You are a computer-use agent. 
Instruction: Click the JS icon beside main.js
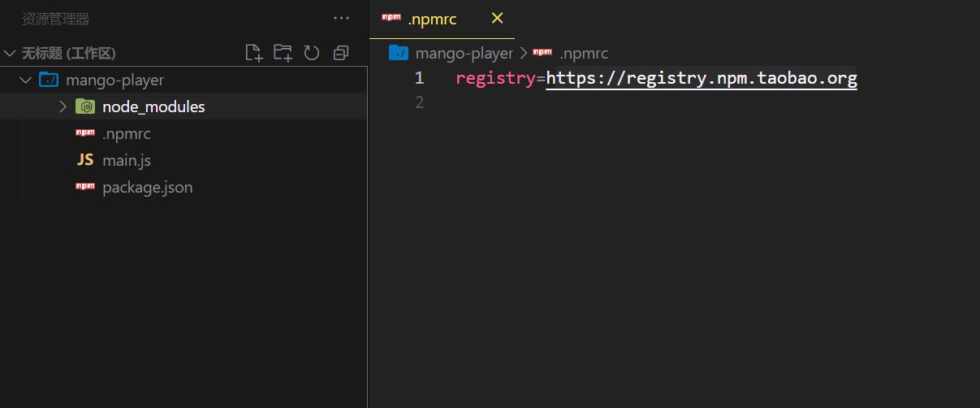pyautogui.click(x=85, y=160)
